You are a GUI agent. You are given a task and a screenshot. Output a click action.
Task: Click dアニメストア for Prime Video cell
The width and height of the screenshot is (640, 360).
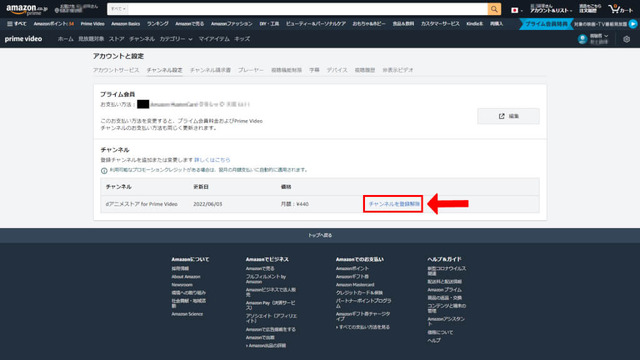[x=142, y=204]
